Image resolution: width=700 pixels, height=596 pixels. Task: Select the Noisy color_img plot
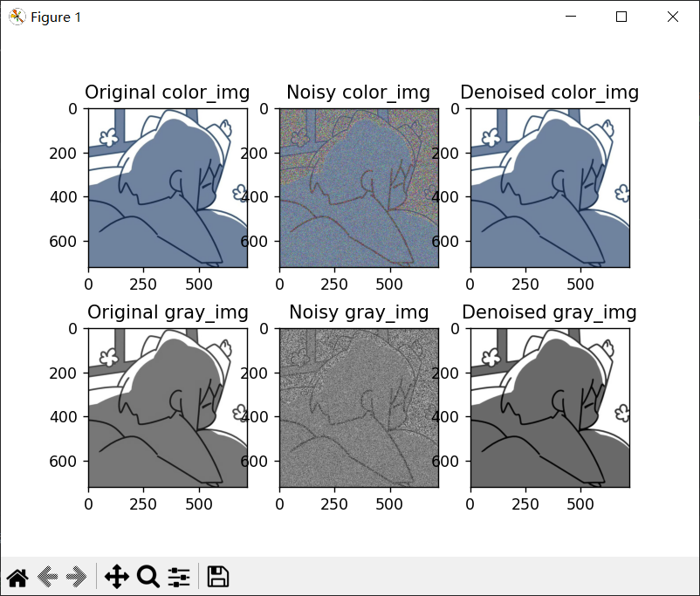(x=359, y=188)
